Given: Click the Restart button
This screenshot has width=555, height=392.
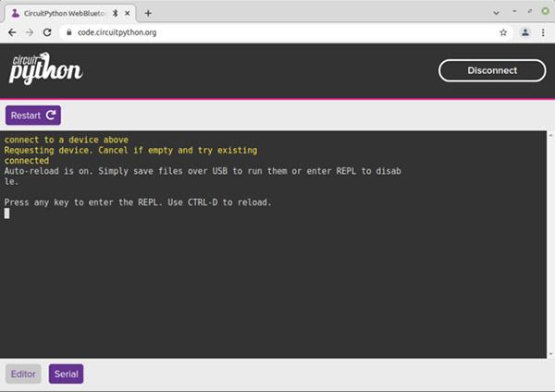Looking at the screenshot, I should (x=33, y=116).
